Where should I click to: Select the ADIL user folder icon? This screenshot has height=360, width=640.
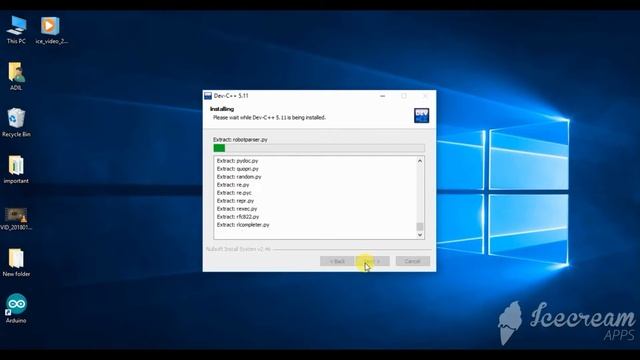16,76
